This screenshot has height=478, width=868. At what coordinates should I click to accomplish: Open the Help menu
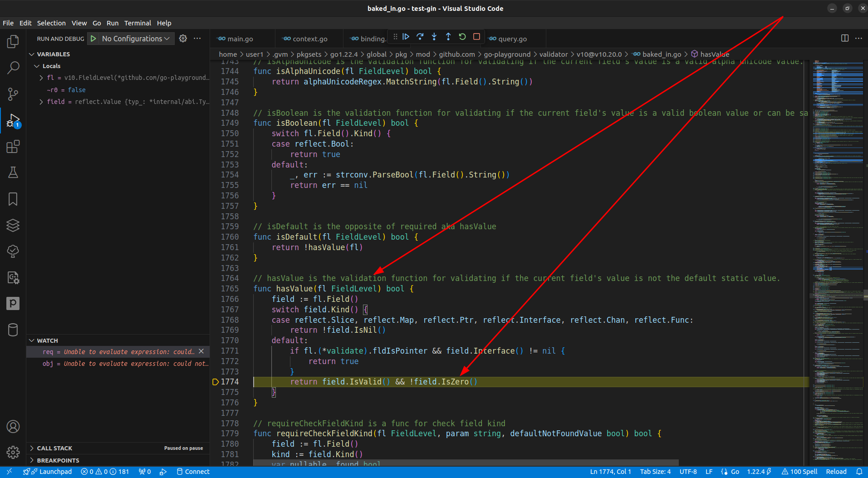tap(164, 23)
